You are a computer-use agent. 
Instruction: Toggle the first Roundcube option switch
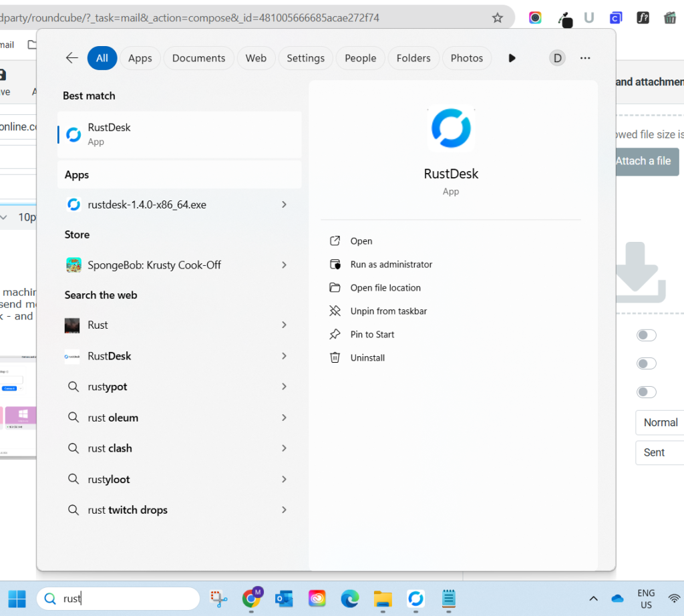[x=646, y=335]
